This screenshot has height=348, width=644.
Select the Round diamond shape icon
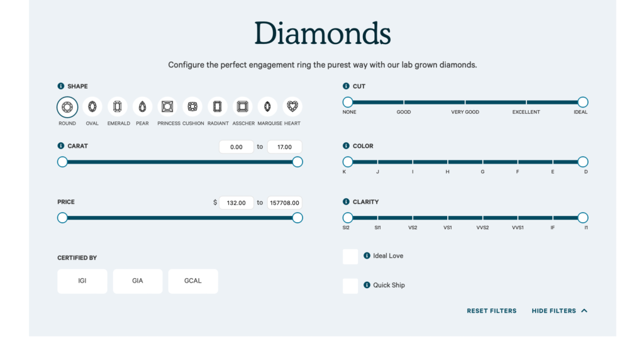67,107
